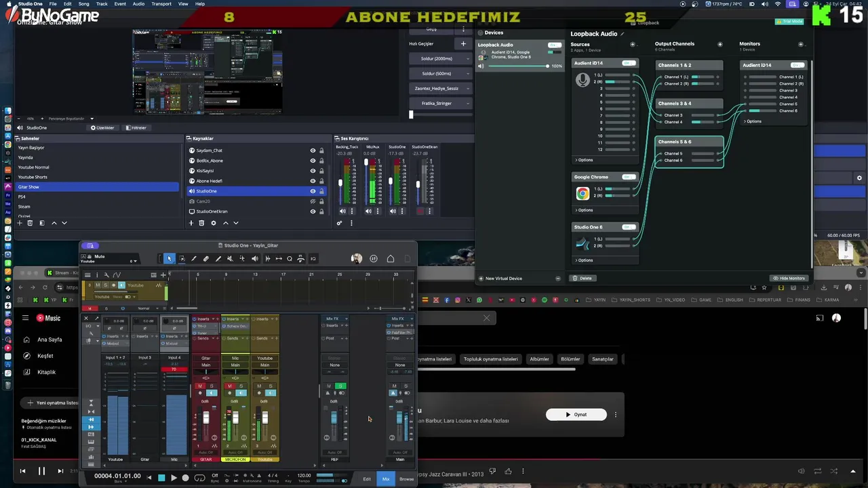This screenshot has width=868, height=488.
Task: Add a new output channel pair in Loopback
Action: (720, 45)
